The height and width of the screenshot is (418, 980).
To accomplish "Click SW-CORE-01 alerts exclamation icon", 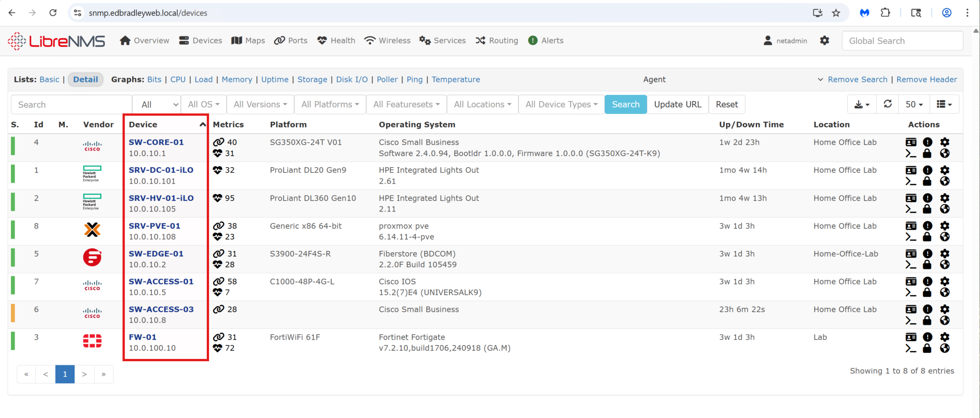I will [x=927, y=142].
